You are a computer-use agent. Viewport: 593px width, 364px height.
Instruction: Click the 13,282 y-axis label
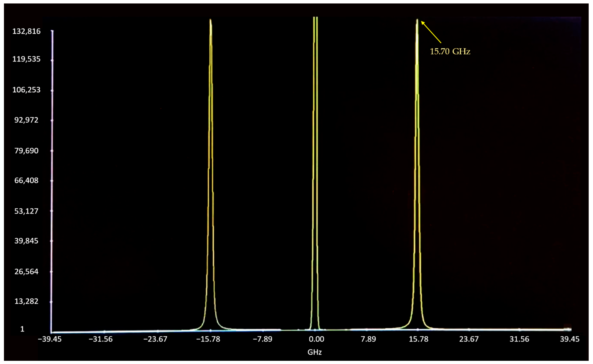point(26,301)
